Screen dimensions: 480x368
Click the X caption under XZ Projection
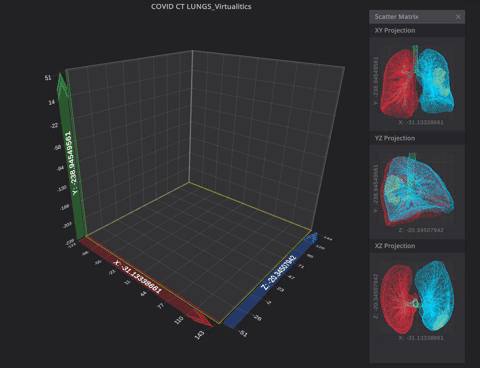[421, 338]
